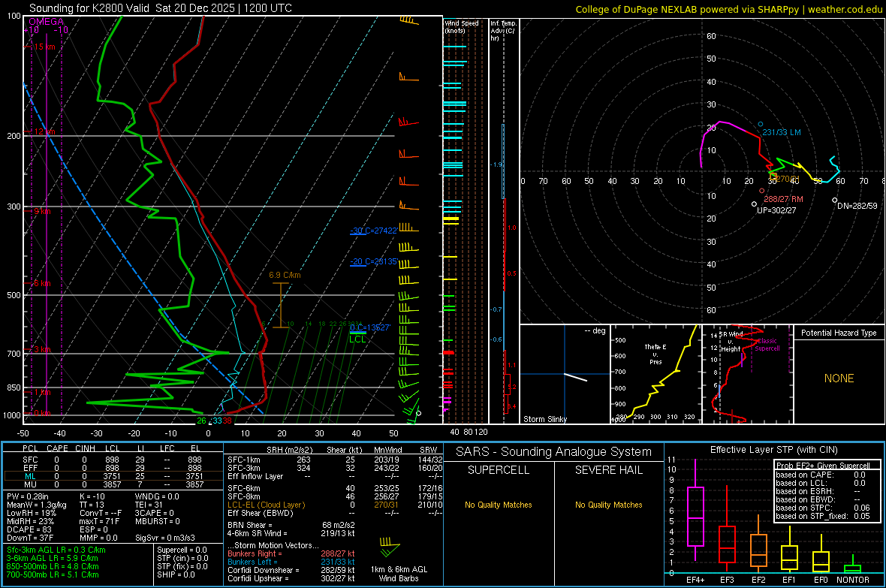886x588 pixels.
Task: Click the 0 C=13527' freezing level label
Action: click(x=369, y=328)
